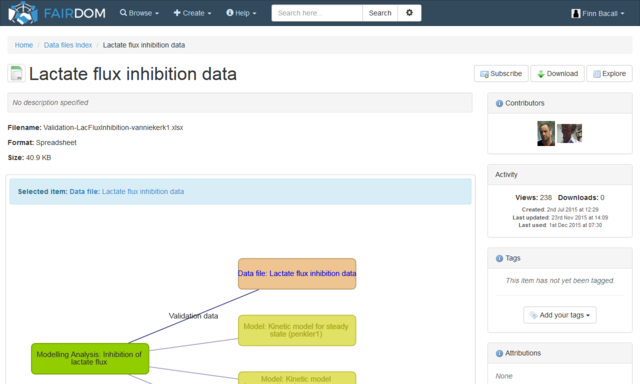This screenshot has height=384, width=640.
Task: Open the Create dropdown menu
Action: click(192, 13)
